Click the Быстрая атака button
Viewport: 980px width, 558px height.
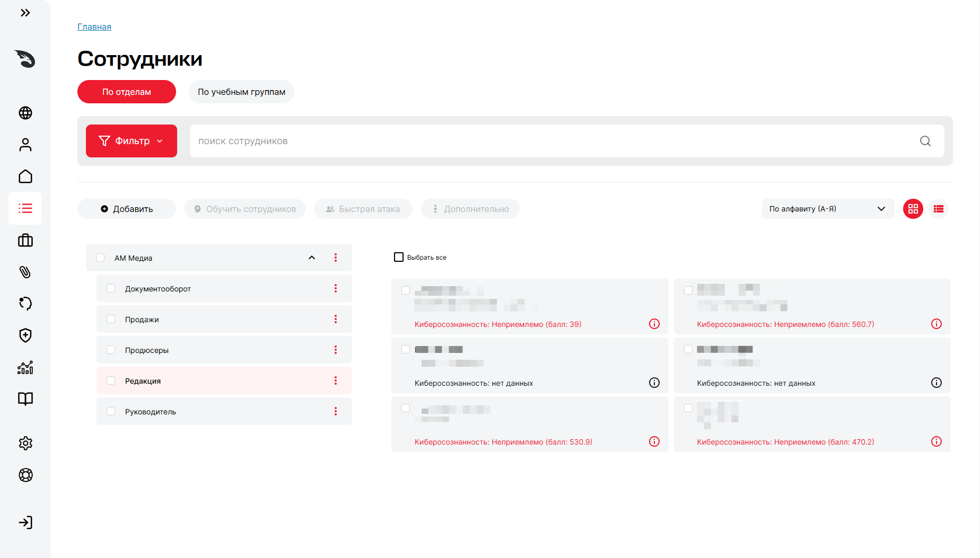[363, 209]
